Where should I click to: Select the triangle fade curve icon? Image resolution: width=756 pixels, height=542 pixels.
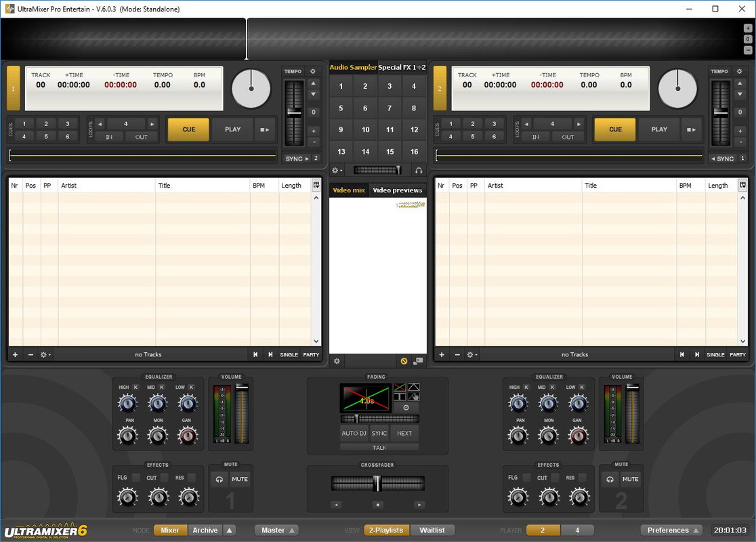(x=414, y=388)
